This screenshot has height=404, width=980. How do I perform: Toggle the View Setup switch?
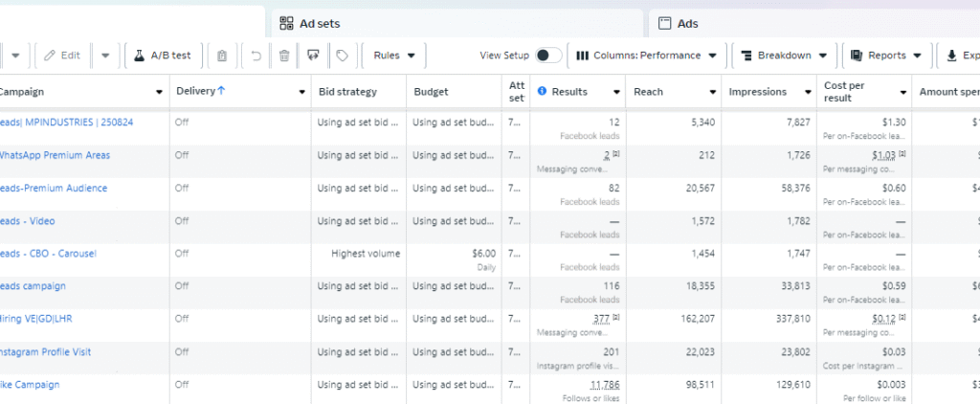coord(548,56)
